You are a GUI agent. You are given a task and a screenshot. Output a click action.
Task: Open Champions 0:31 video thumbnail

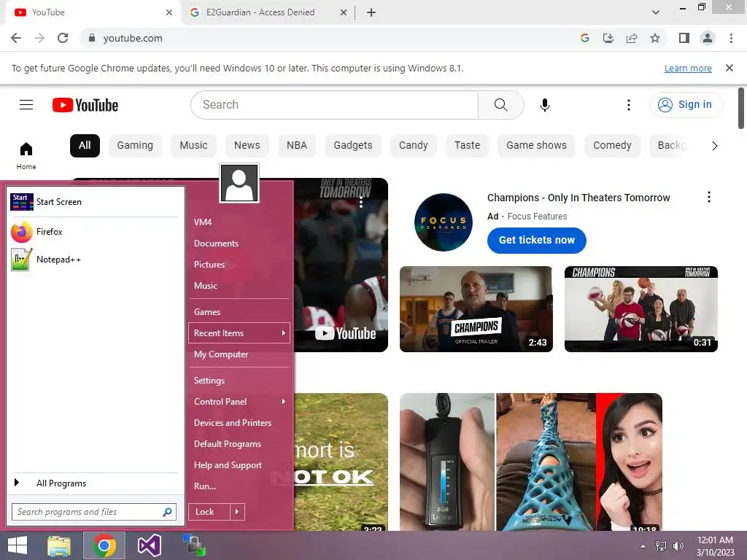pyautogui.click(x=640, y=309)
